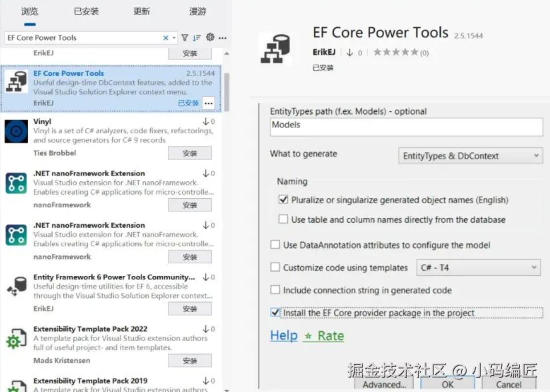550x392 pixels.
Task: Select the Extensibility Template Pack 2022 icon
Action: [17, 339]
